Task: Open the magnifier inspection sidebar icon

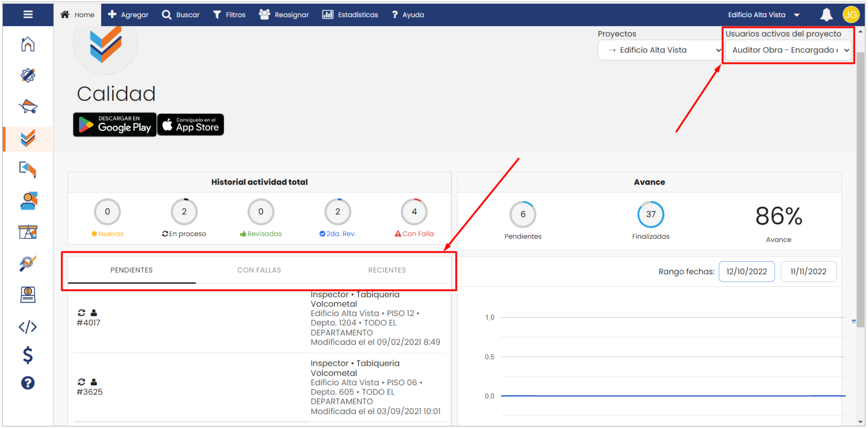Action: [x=28, y=264]
